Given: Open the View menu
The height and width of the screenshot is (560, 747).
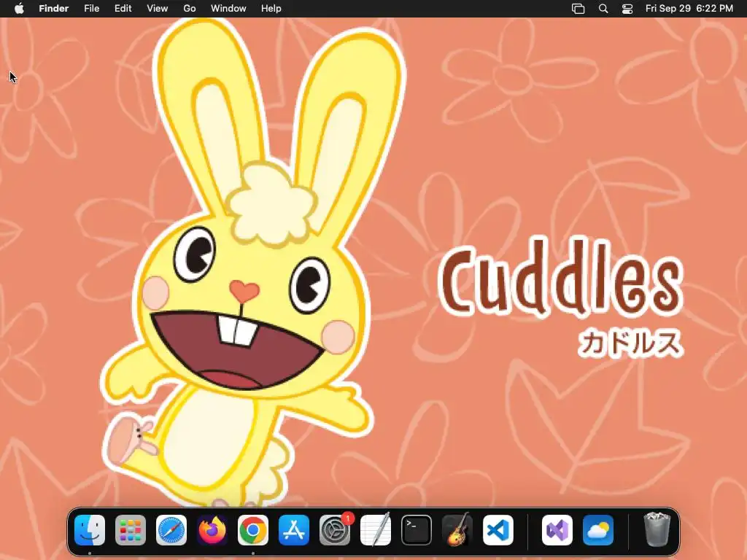Looking at the screenshot, I should click(158, 9).
